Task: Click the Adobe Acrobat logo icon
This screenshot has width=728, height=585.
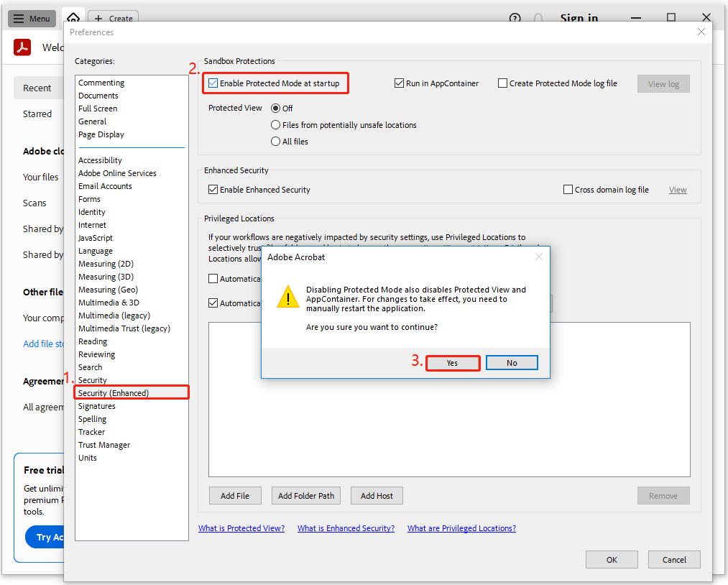Action: pos(22,47)
